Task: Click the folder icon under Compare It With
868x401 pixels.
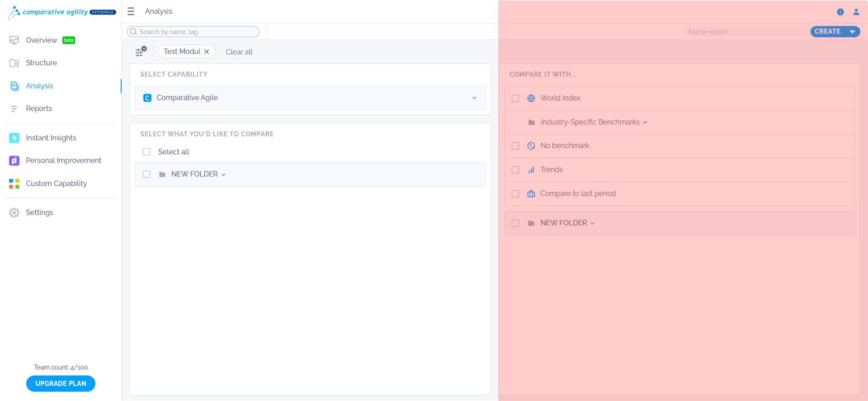Action: (531, 223)
